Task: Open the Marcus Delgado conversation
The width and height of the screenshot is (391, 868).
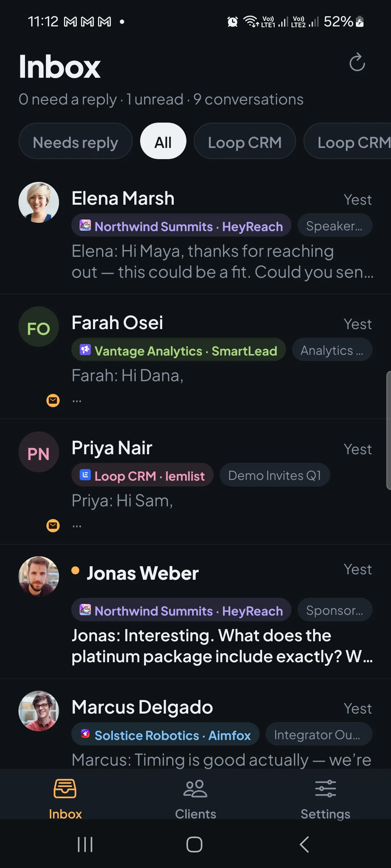Action: 195,724
